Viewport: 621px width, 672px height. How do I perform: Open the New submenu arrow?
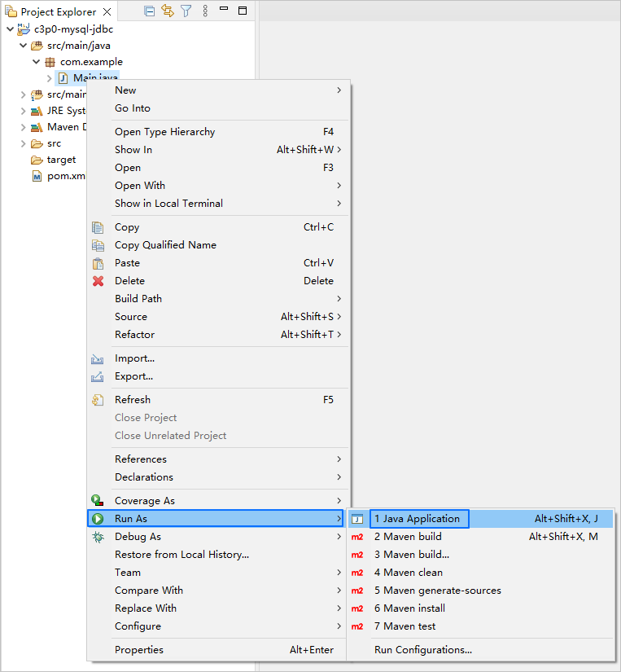coord(339,90)
